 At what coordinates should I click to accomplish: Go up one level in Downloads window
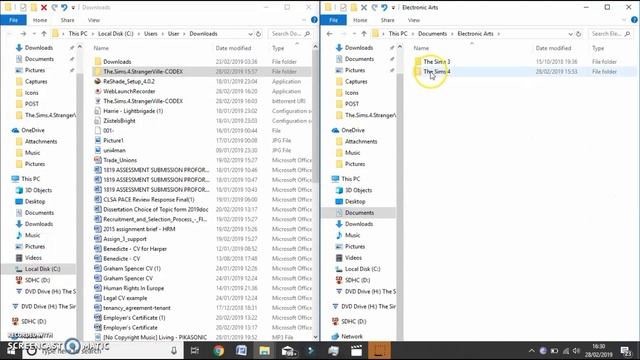point(44,34)
